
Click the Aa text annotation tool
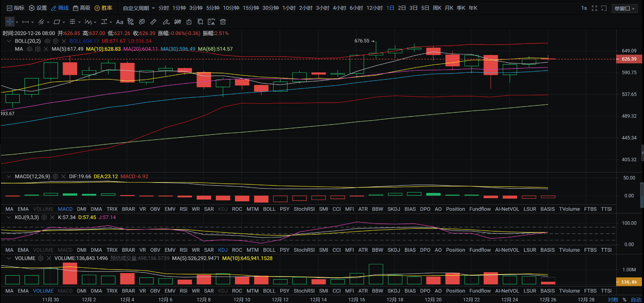point(120,22)
